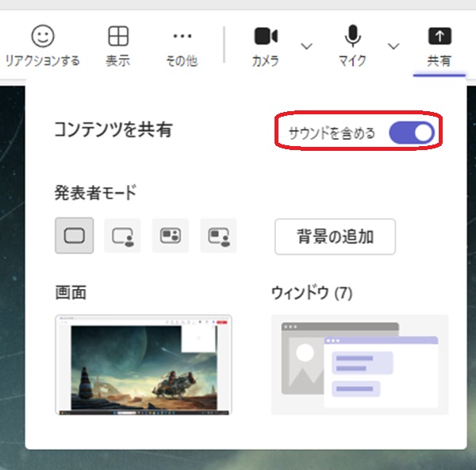Mute using the マイク microphone icon
The height and width of the screenshot is (470, 476).
[352, 45]
